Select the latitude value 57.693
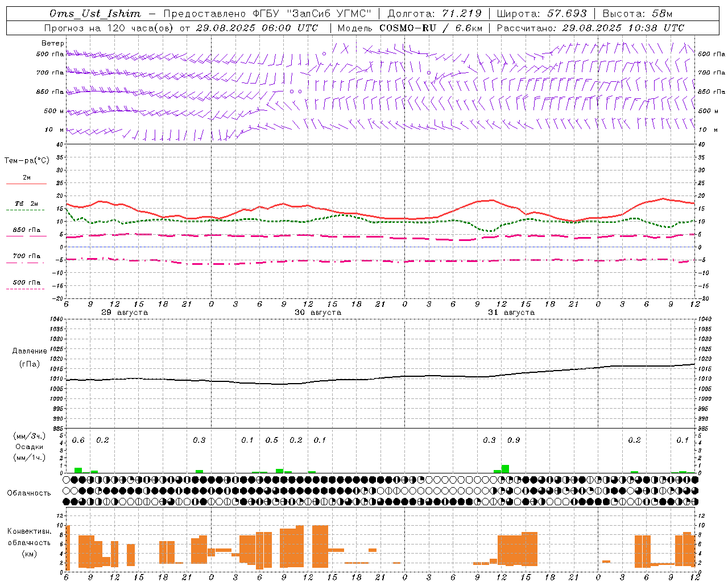 click(566, 14)
